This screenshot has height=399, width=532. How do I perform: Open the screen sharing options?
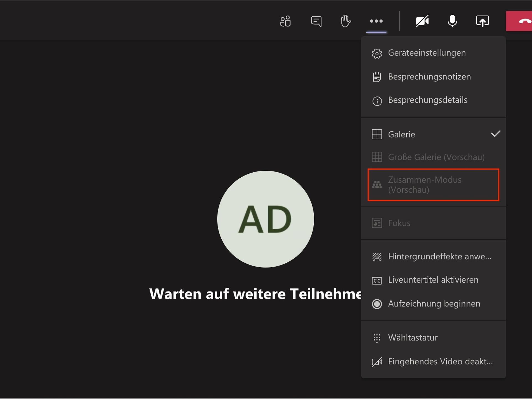coord(482,21)
